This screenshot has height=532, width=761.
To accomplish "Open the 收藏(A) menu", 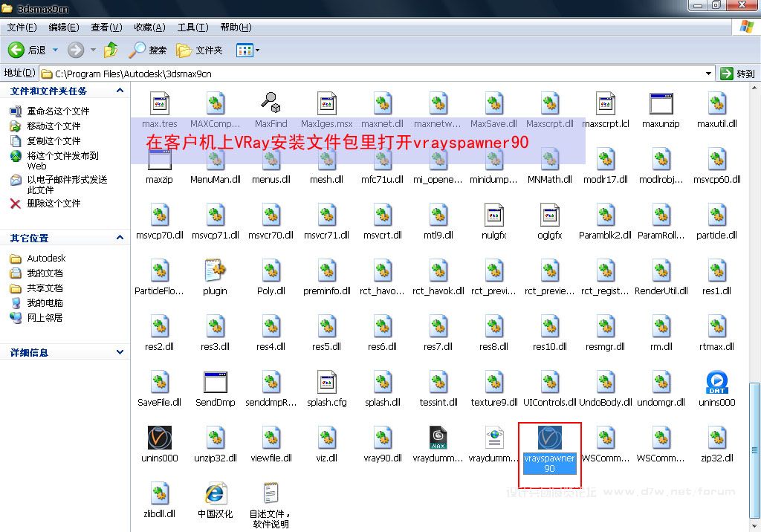I will point(149,27).
